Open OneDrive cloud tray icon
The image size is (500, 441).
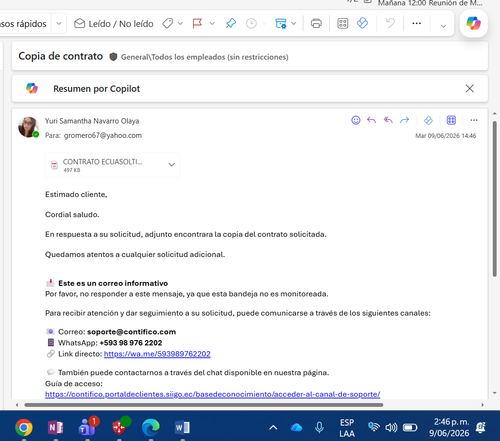point(296,427)
